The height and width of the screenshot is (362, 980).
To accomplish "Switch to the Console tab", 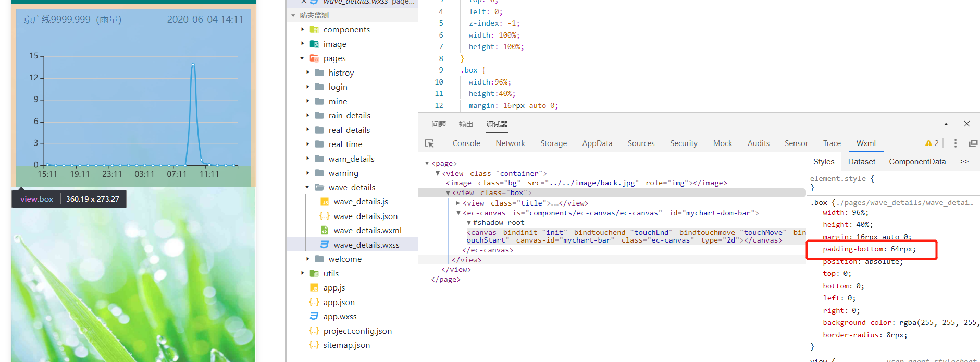I will click(466, 143).
